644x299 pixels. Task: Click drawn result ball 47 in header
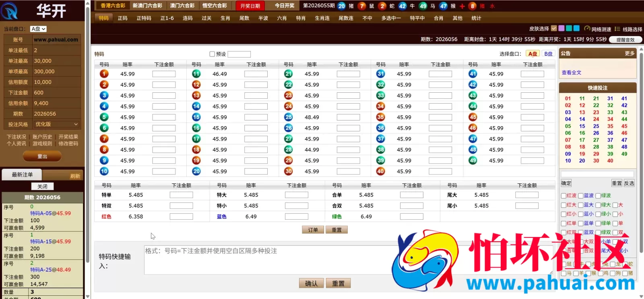443,6
